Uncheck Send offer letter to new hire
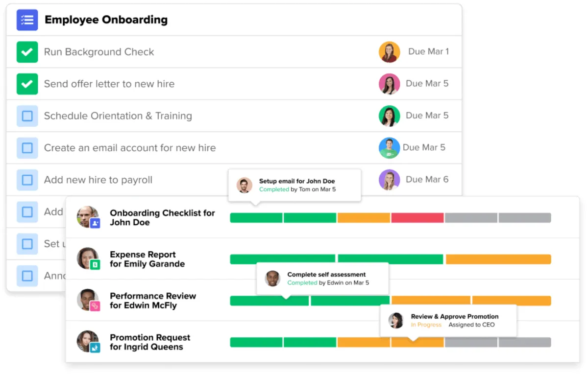This screenshot has width=588, height=374. pyautogui.click(x=27, y=84)
